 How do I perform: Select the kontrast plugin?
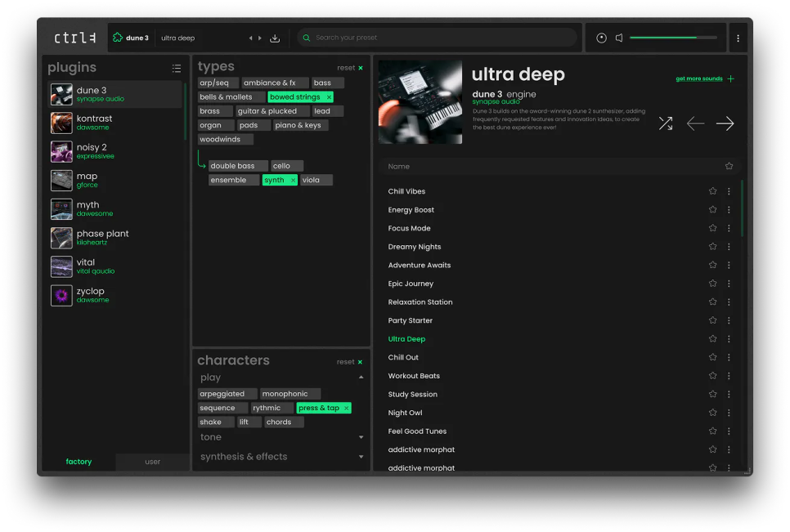coord(114,123)
